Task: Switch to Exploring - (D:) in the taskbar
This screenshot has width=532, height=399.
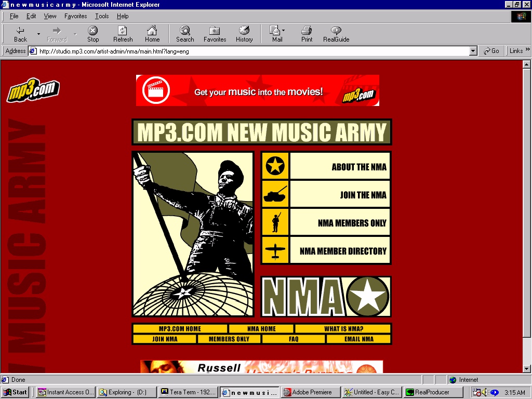Action: 127,392
